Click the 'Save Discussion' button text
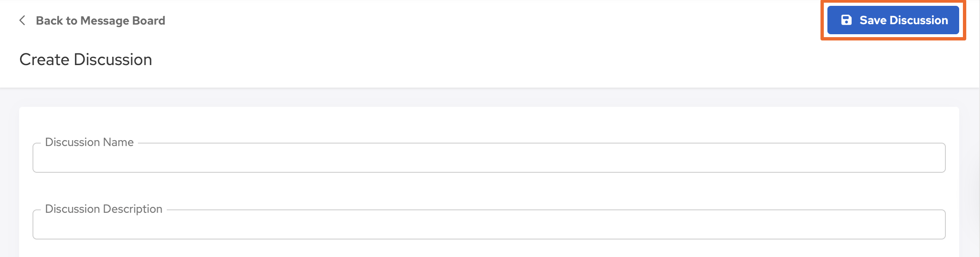 point(903,20)
